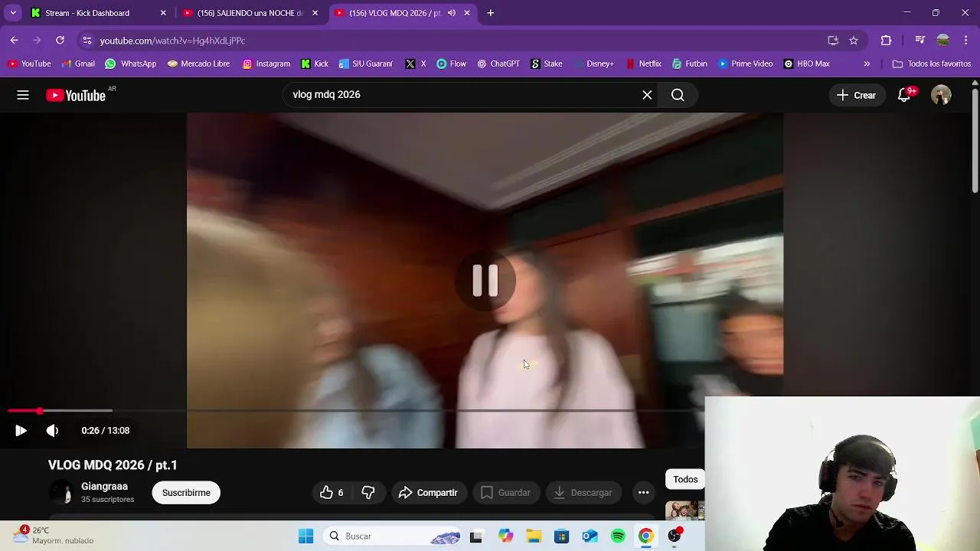Open the Disney+ bookmark
The height and width of the screenshot is (551, 980).
594,64
